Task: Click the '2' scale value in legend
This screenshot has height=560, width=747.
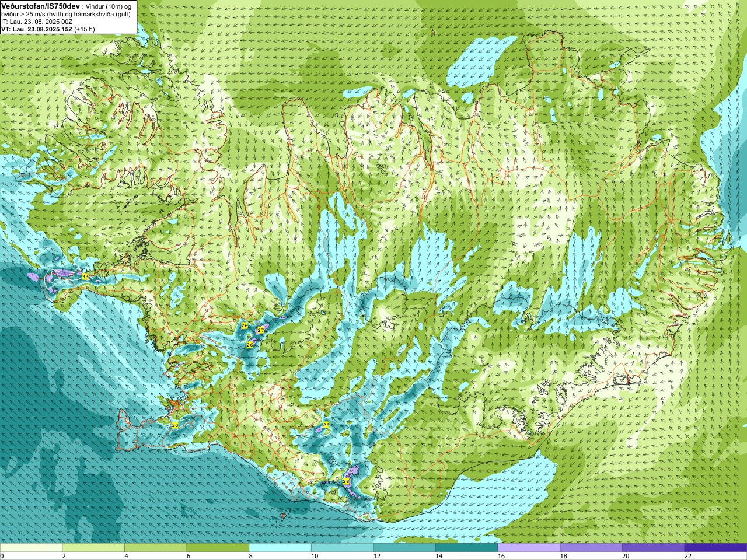Action: click(x=64, y=556)
